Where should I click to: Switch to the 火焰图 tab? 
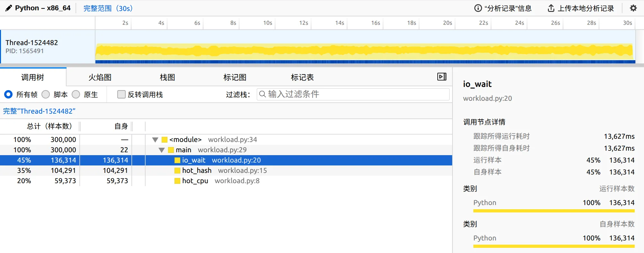tap(100, 77)
